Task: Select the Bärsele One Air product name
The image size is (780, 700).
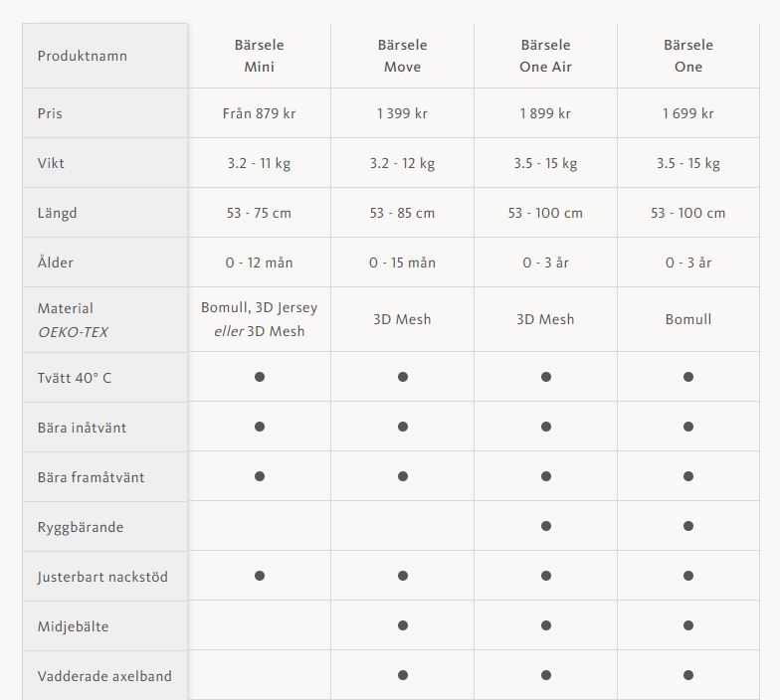Action: click(x=545, y=56)
